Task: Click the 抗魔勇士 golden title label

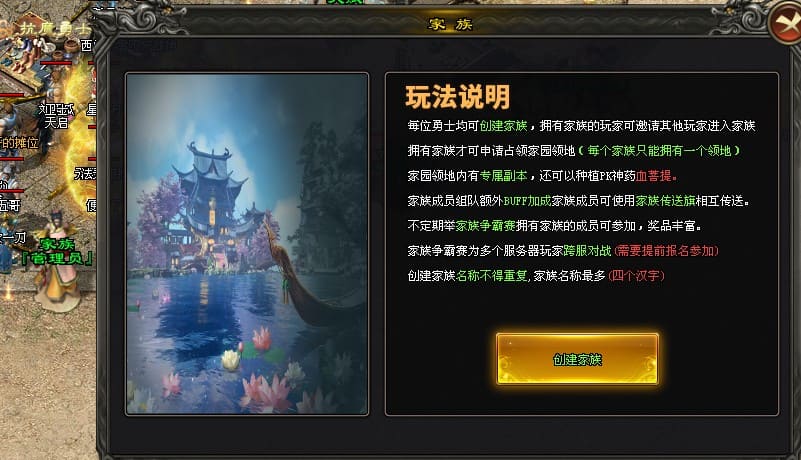Action: point(55,28)
